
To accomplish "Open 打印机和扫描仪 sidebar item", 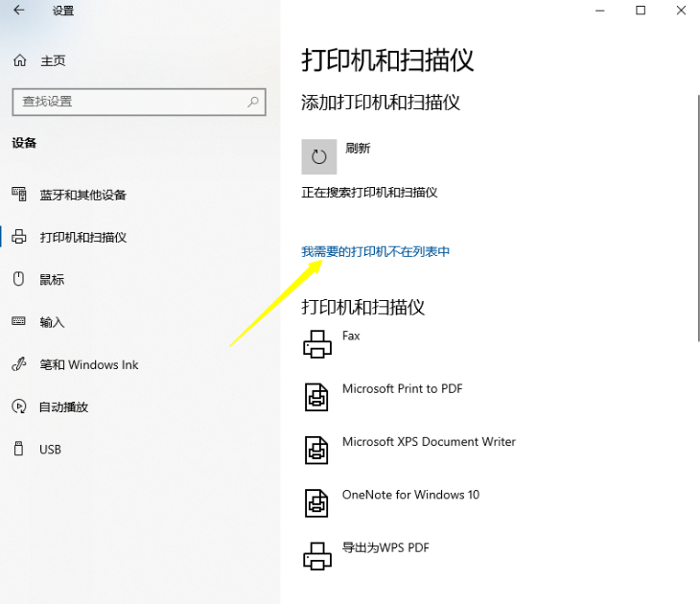I will 82,237.
